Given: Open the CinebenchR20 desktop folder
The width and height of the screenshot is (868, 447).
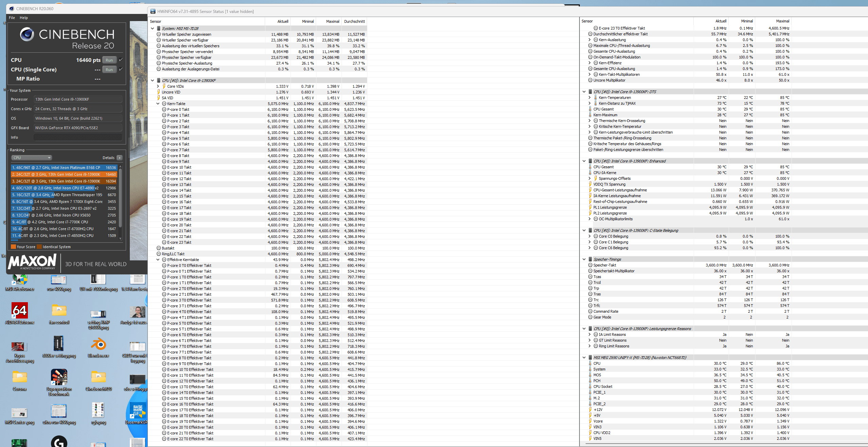Looking at the screenshot, I should [98, 377].
